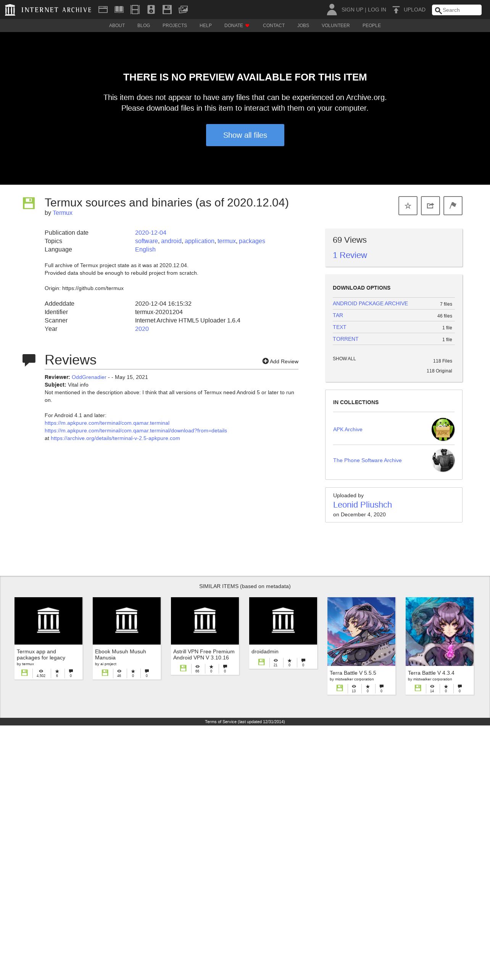Screen dimensions: 490x980
Task: Open the Images icon in header
Action: click(183, 10)
